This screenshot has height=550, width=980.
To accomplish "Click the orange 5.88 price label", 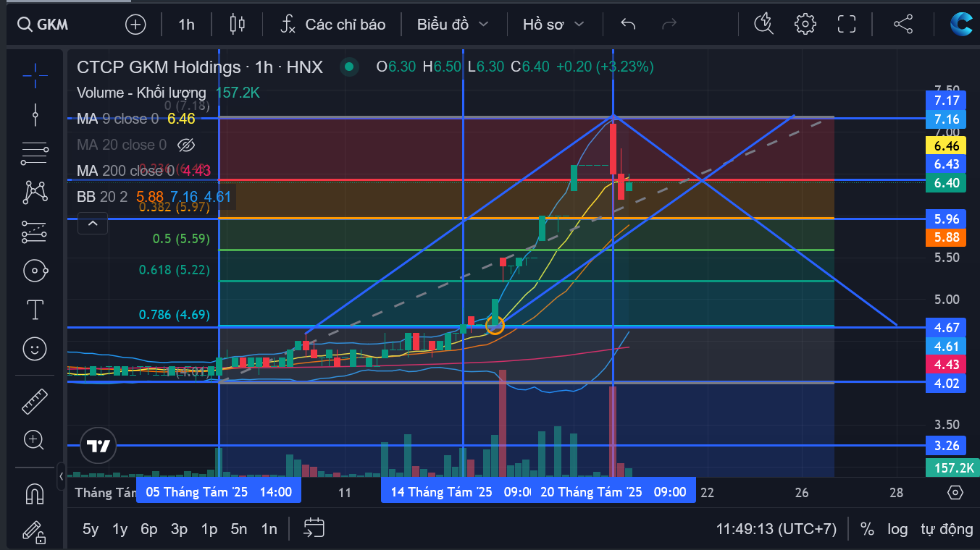I will (x=946, y=237).
